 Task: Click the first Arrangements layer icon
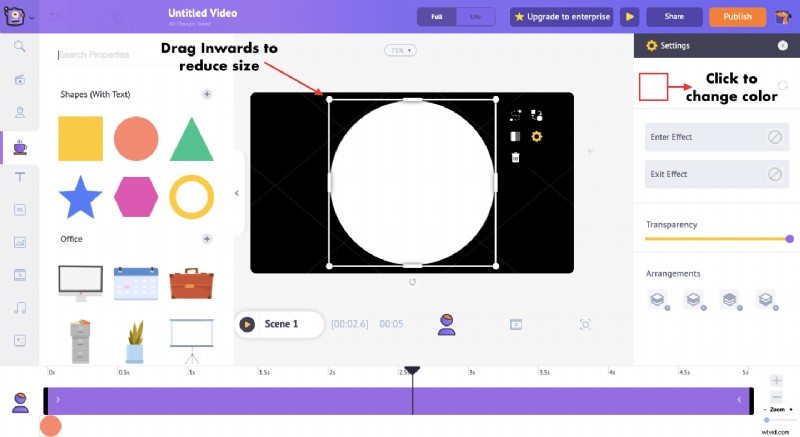coord(658,300)
